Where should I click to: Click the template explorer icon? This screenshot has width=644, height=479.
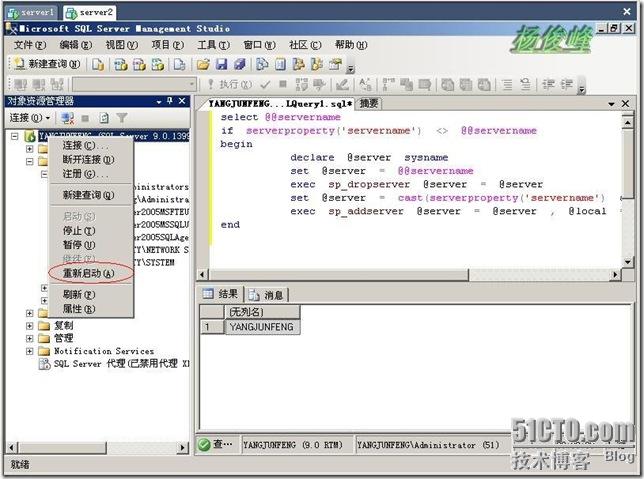click(x=317, y=64)
